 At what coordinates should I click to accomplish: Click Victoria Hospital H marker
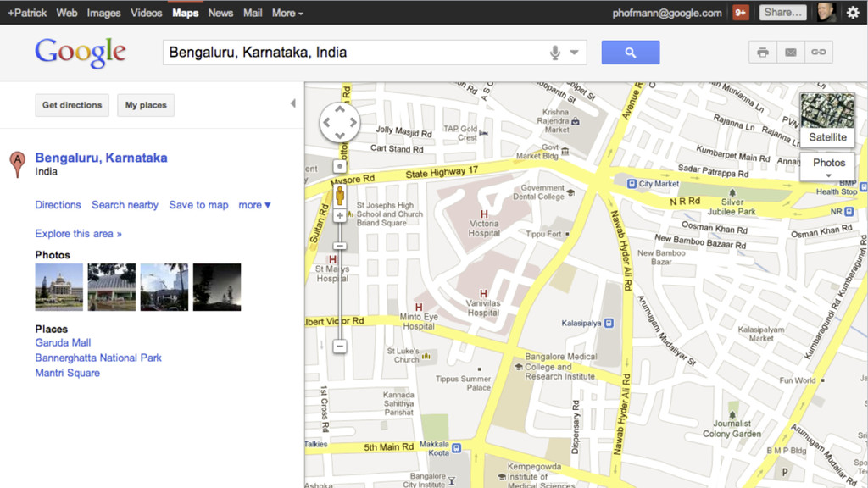[x=484, y=214]
